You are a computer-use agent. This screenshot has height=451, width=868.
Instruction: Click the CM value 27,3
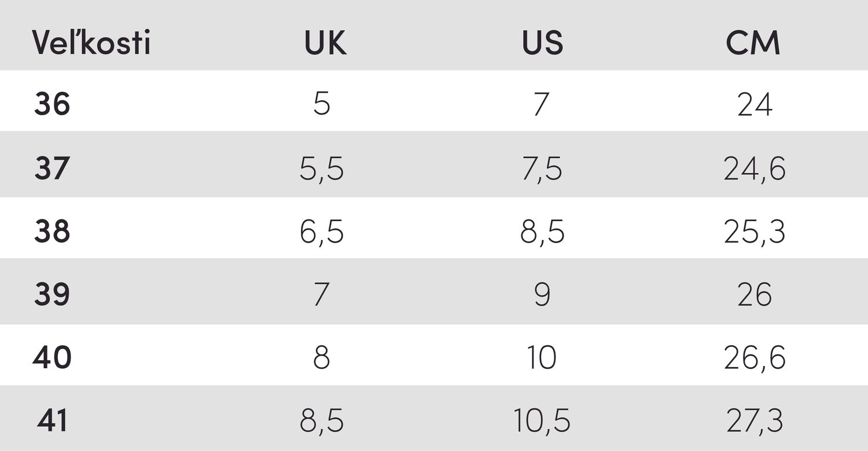tap(755, 422)
